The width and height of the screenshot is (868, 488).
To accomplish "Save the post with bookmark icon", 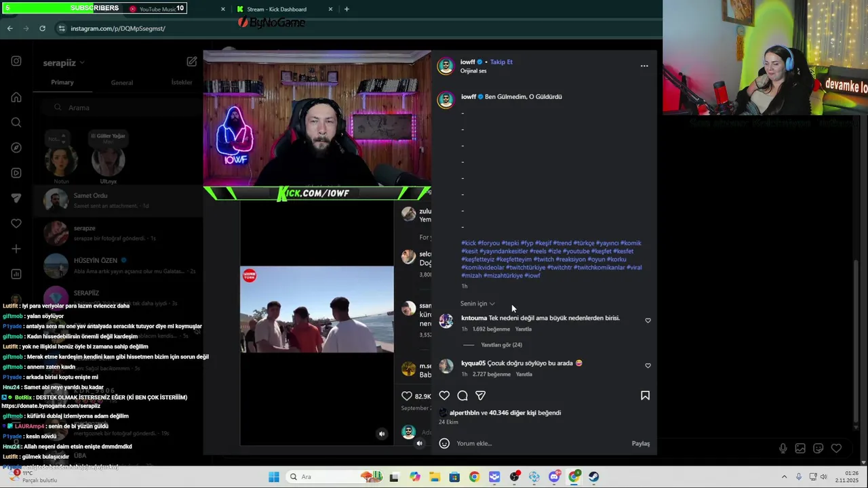I will [645, 395].
